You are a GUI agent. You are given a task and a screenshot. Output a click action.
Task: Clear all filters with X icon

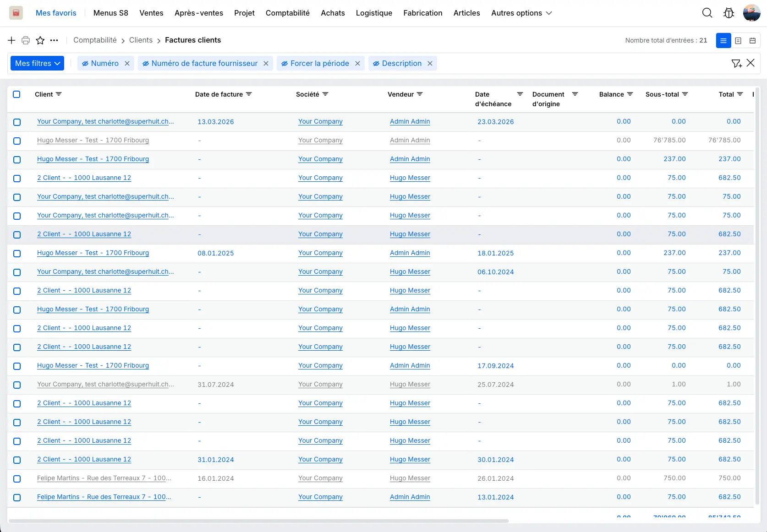click(x=751, y=63)
